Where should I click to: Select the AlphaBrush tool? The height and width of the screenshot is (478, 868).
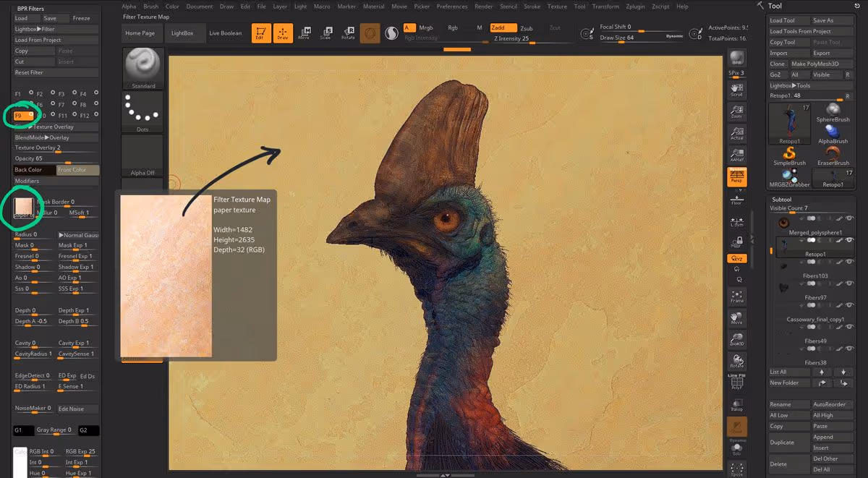pos(833,134)
